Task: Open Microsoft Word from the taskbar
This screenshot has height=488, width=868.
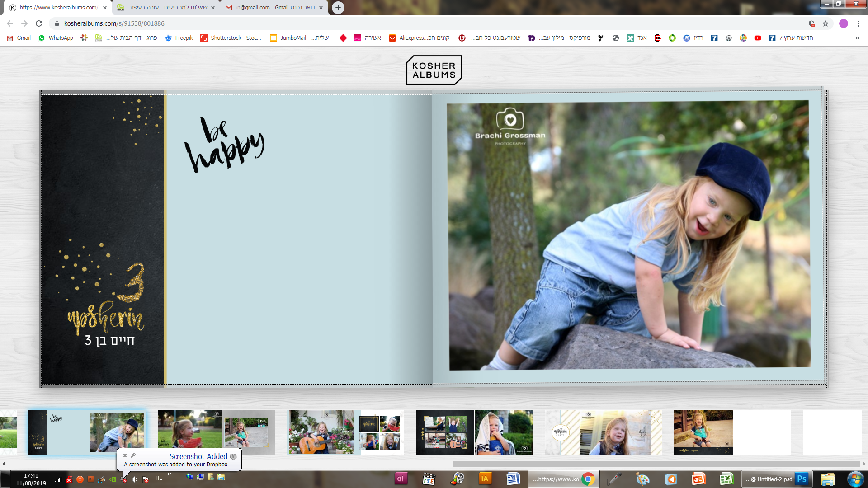Action: [x=513, y=479]
